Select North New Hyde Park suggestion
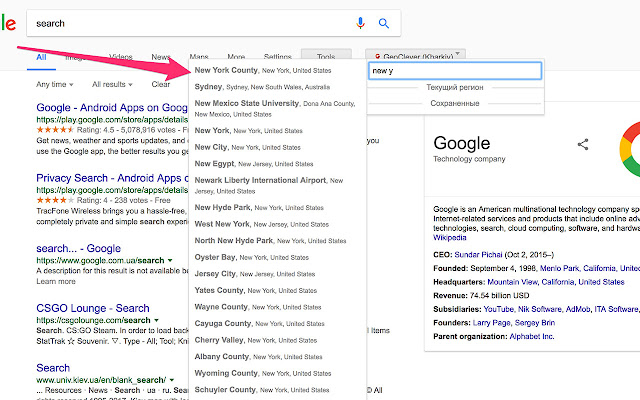 click(278, 241)
